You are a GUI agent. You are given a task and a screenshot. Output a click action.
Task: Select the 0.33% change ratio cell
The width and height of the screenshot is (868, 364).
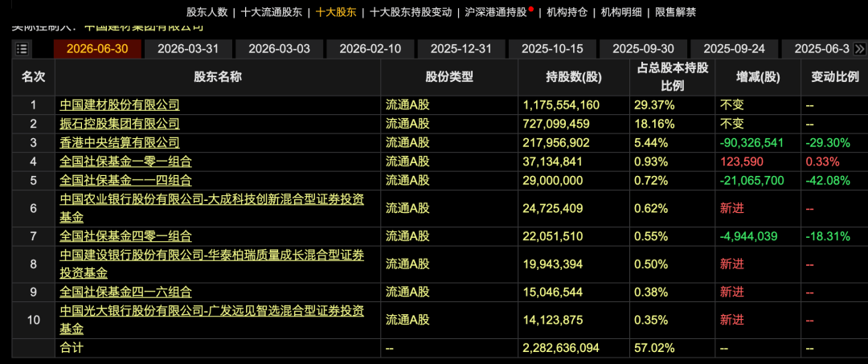click(822, 162)
